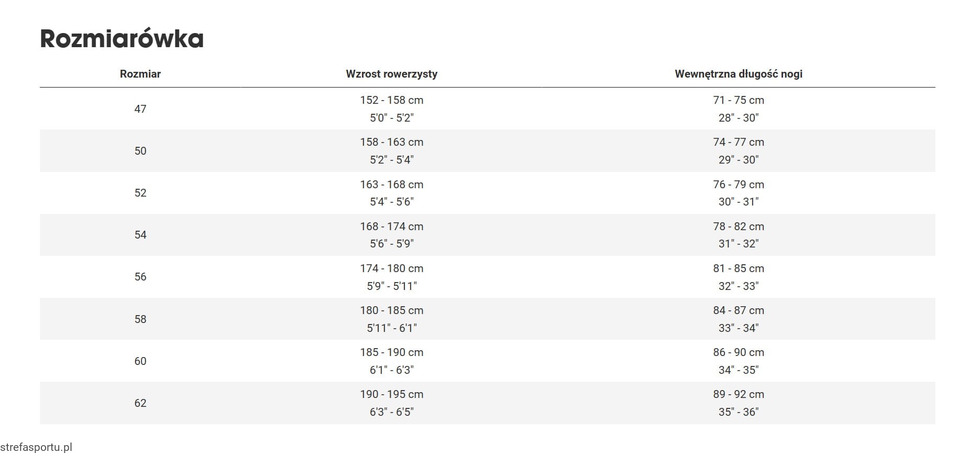Click the 89 - 92 cm leg length
Image resolution: width=980 pixels, height=453 pixels.
point(738,394)
